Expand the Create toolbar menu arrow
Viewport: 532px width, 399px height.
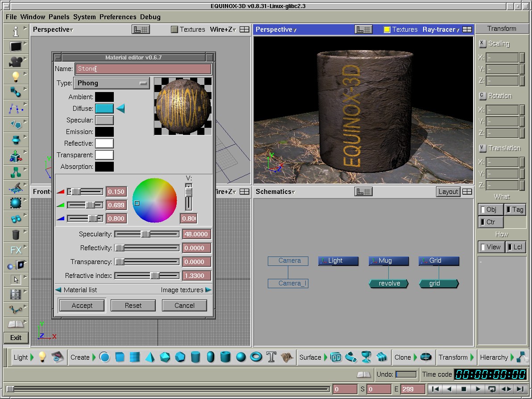(94, 357)
